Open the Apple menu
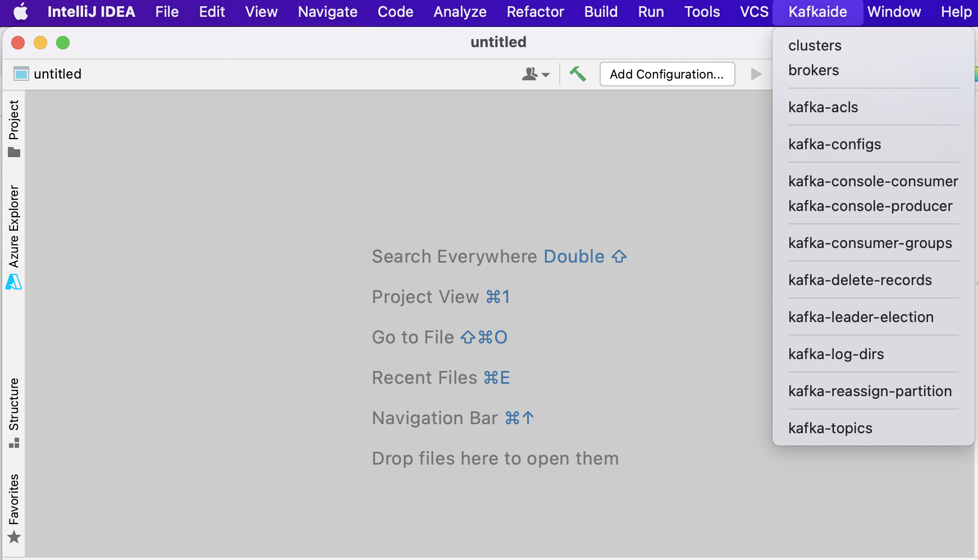The width and height of the screenshot is (978, 560). [x=21, y=12]
